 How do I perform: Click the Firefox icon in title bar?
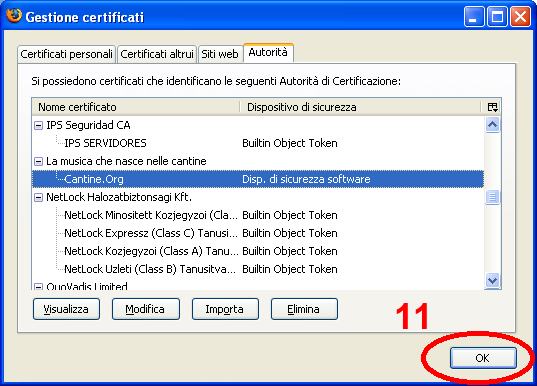click(14, 16)
